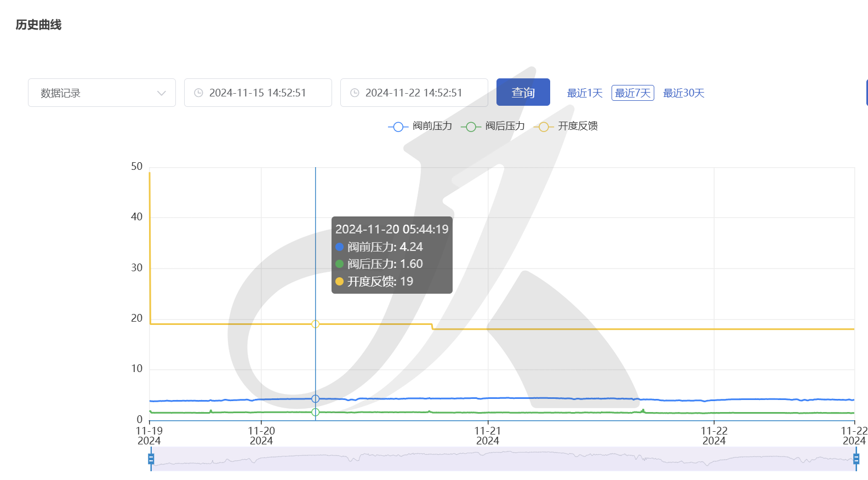868x480 pixels.
Task: Click the 50 y-axis label
Action: (137, 167)
